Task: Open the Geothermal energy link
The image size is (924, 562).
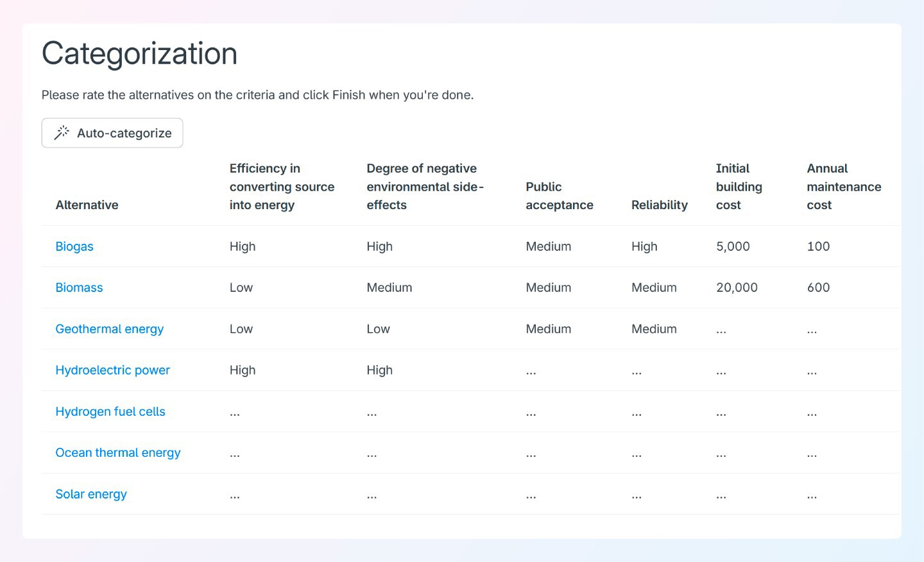Action: [x=109, y=329]
